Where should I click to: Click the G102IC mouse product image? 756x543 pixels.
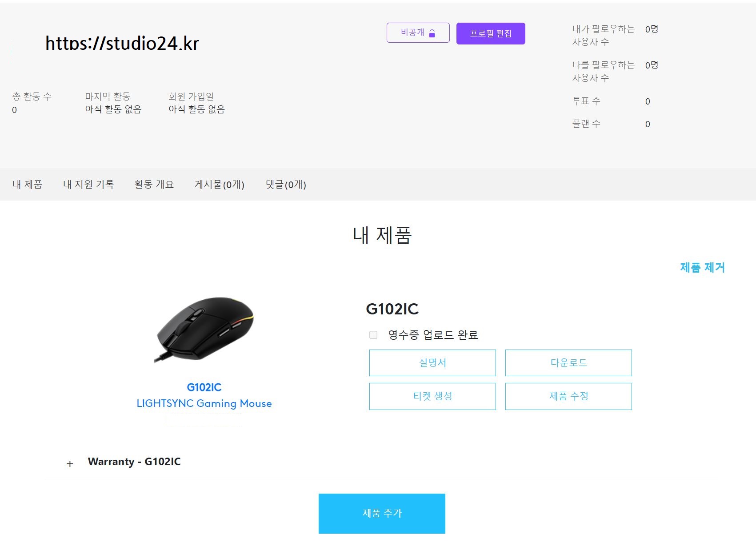[204, 330]
